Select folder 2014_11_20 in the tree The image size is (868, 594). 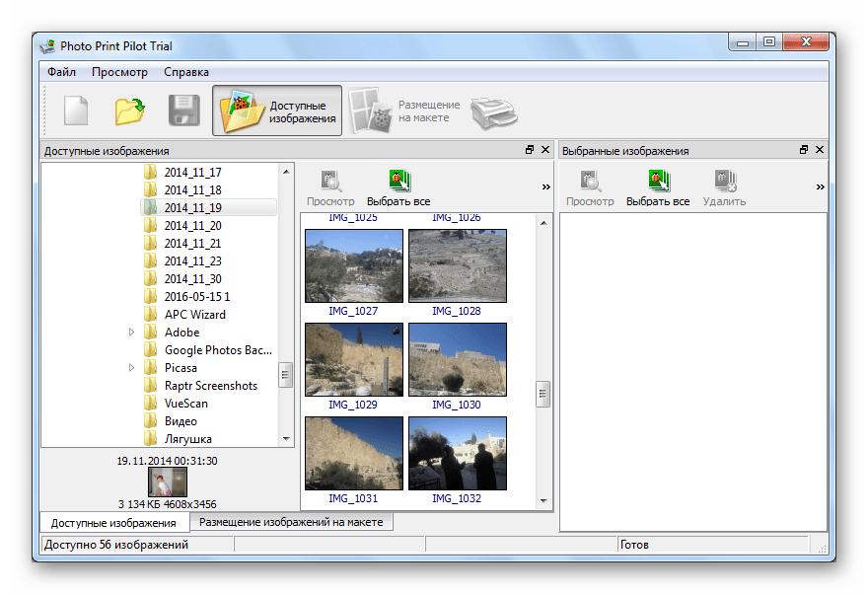pos(192,226)
